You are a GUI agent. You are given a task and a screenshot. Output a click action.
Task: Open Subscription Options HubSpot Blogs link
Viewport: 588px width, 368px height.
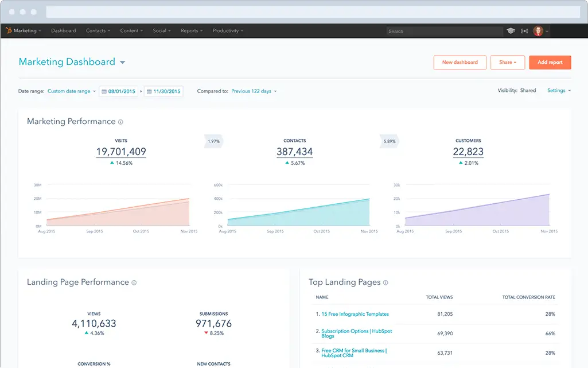[x=356, y=334]
